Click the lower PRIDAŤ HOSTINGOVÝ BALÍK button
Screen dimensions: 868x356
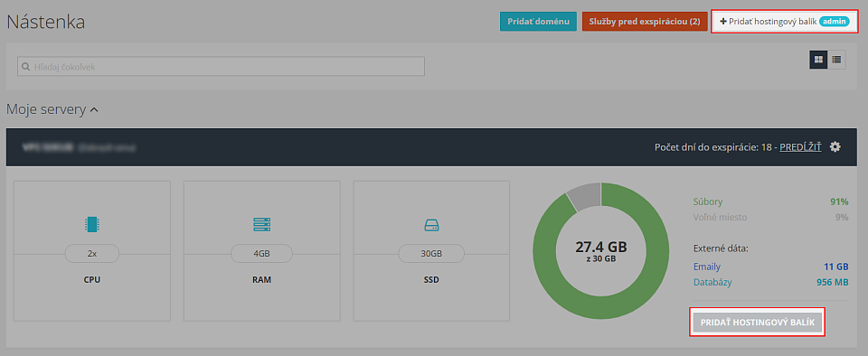(758, 323)
